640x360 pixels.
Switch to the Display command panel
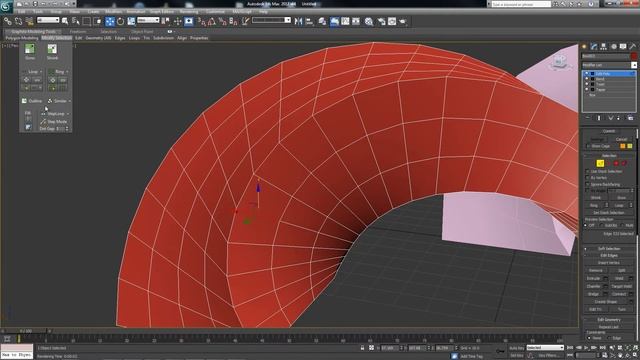click(x=623, y=47)
